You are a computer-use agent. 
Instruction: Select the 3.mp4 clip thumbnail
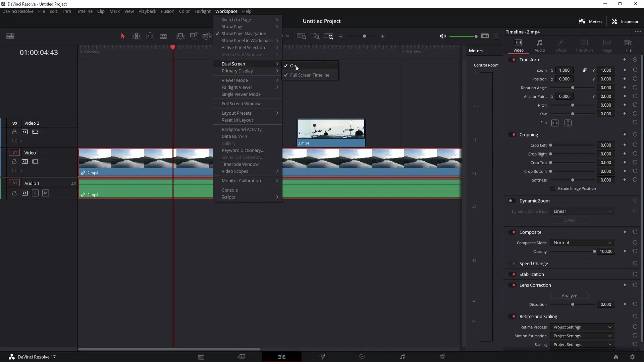[x=331, y=129]
